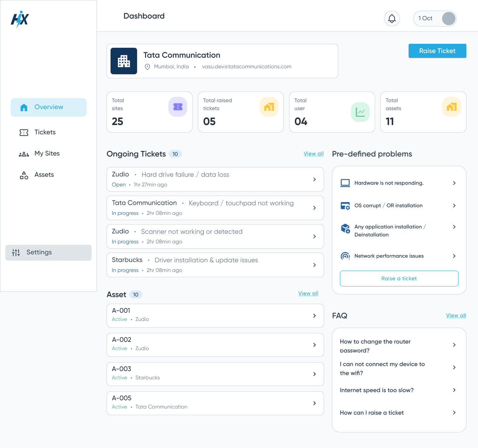This screenshot has width=478, height=448.
Task: Expand Scanner not working ticket chevron
Action: point(314,236)
